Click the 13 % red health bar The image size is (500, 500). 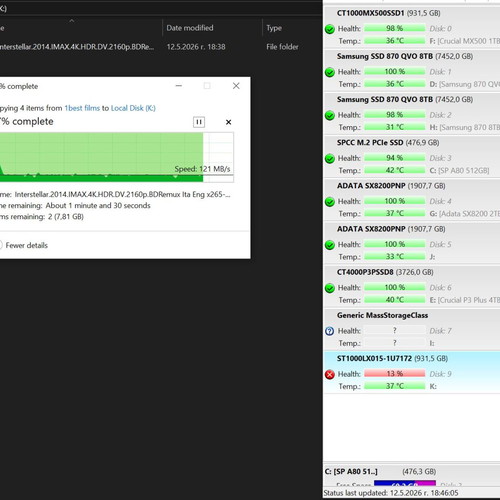395,374
